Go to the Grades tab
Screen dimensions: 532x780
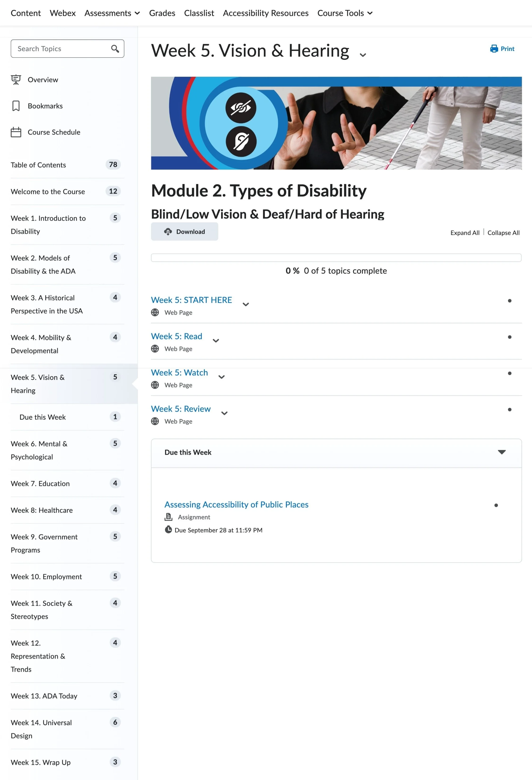(162, 13)
